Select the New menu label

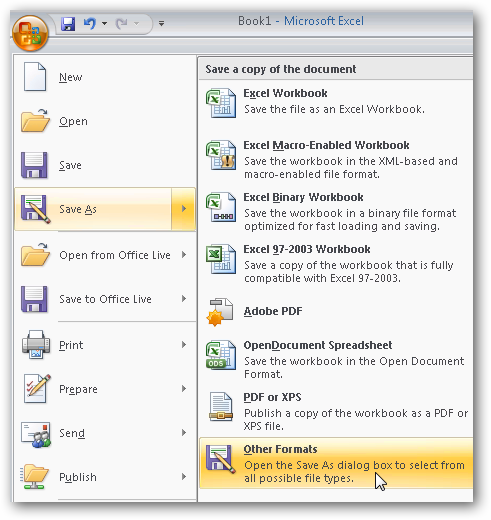tap(70, 77)
